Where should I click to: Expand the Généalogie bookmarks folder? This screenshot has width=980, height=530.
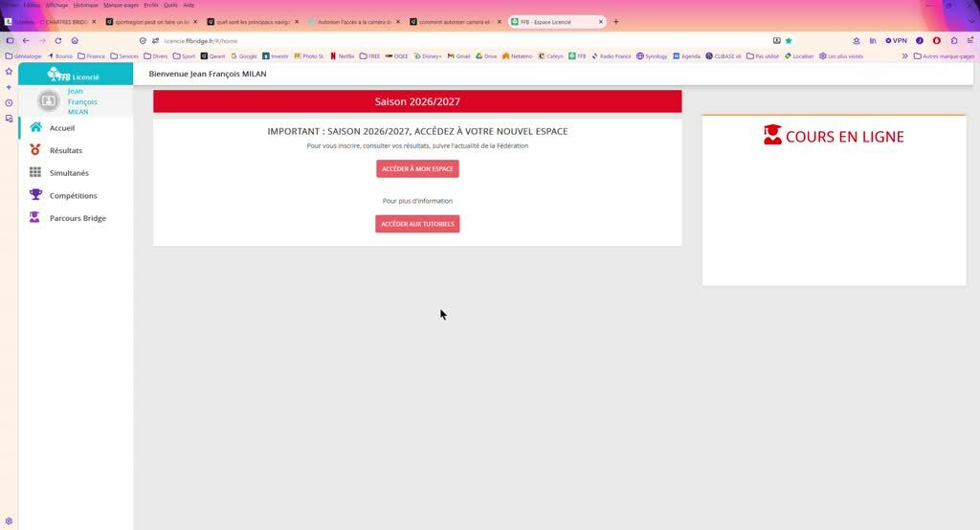[x=23, y=56]
